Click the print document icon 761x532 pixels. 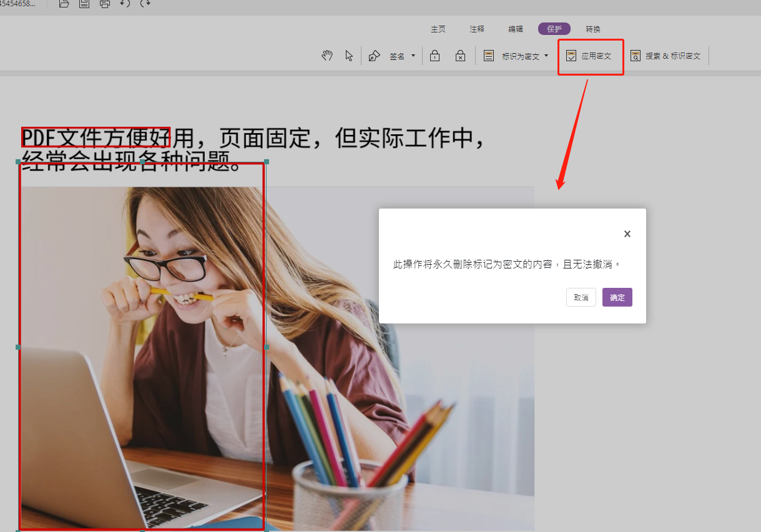tap(104, 4)
